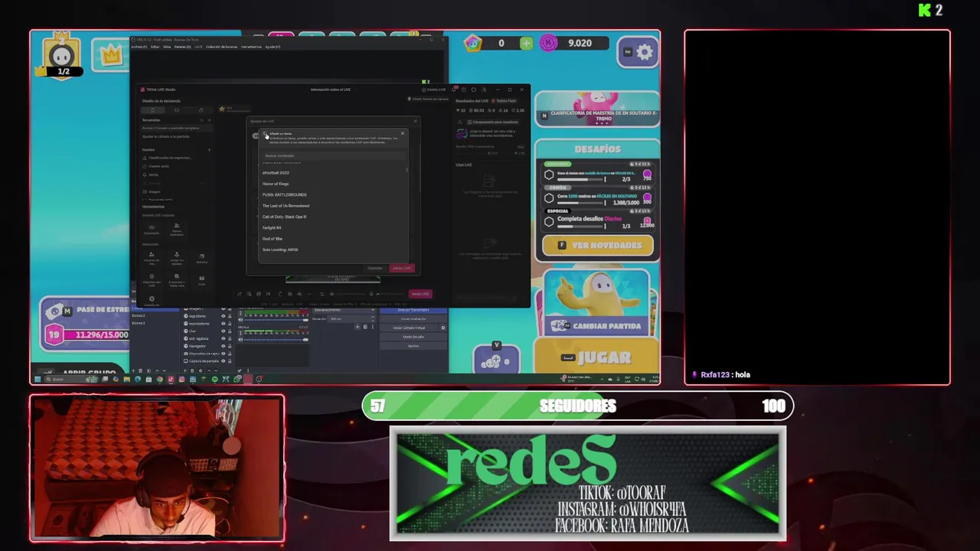This screenshot has height=551, width=980.
Task: Open the Desvanecimiento transition dropdown
Action: coord(344,310)
